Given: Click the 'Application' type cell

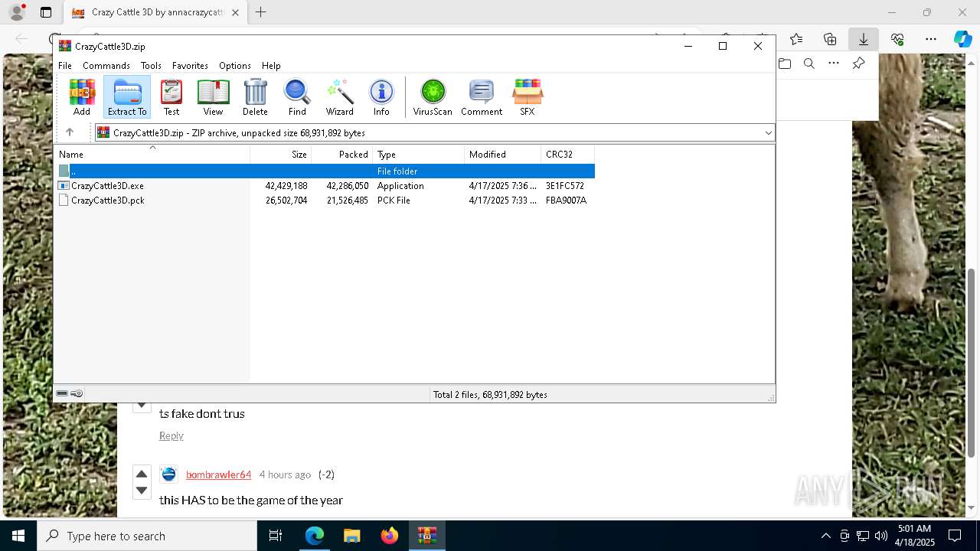Looking at the screenshot, I should (x=400, y=186).
